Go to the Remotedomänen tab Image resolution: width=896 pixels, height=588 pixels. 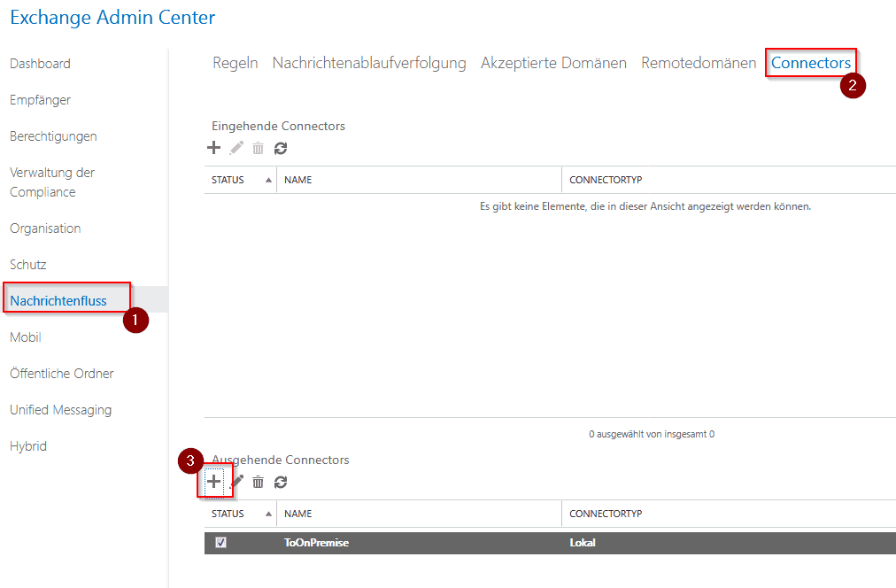point(699,63)
